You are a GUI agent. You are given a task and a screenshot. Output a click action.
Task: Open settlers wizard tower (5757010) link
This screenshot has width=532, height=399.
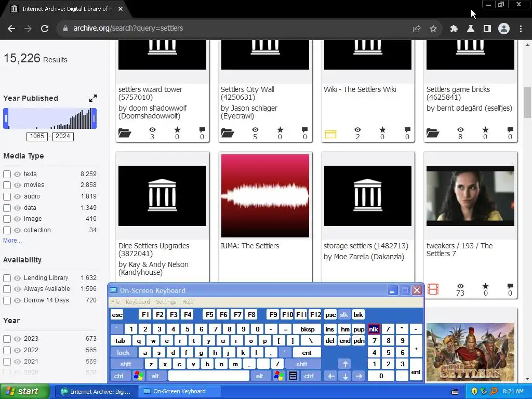[x=150, y=94]
